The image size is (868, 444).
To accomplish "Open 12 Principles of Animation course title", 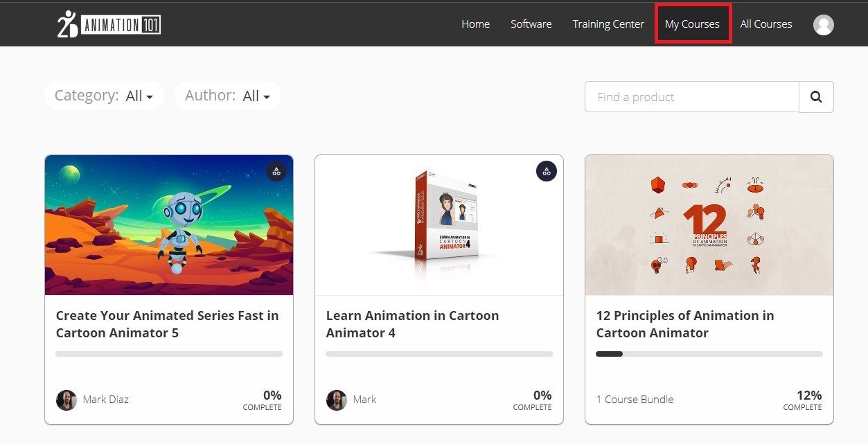I will pos(685,324).
